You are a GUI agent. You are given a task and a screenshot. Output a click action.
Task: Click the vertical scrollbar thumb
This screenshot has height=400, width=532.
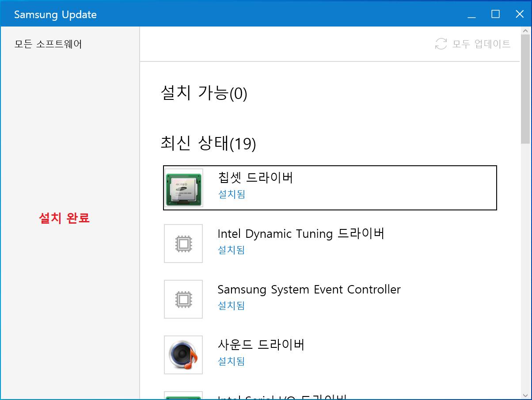(x=525, y=89)
